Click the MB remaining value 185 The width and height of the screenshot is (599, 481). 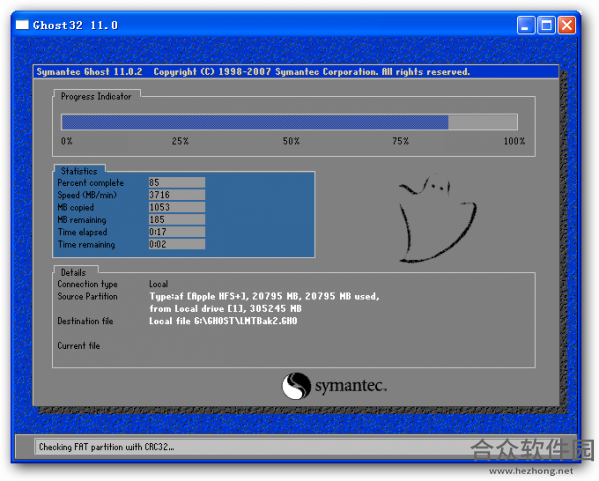pyautogui.click(x=176, y=219)
